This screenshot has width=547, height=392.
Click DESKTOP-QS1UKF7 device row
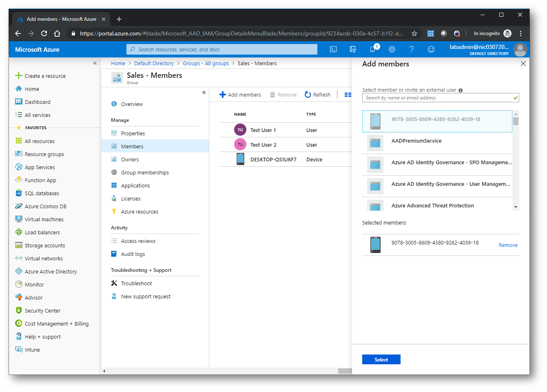[286, 159]
